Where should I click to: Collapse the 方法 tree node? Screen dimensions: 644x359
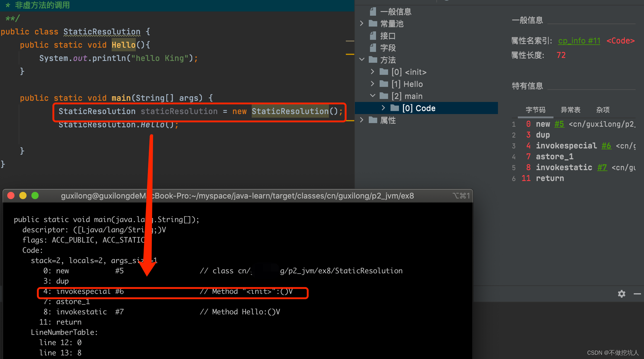362,60
